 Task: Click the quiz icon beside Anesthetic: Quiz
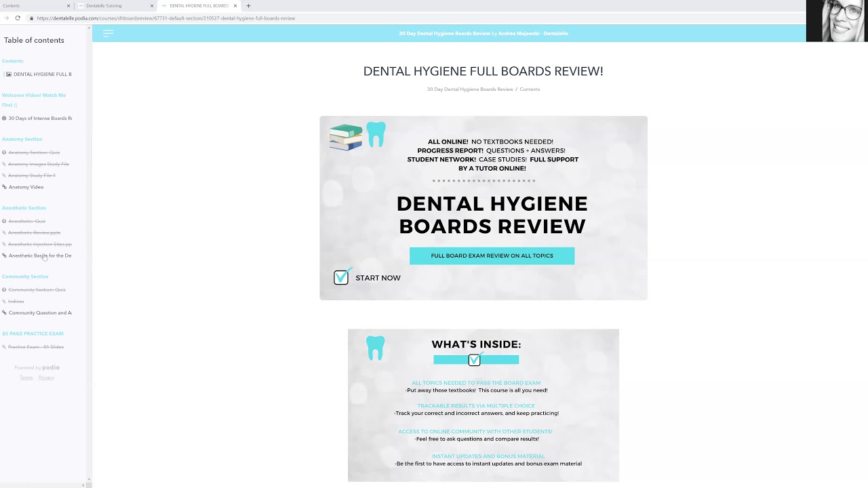(x=4, y=221)
